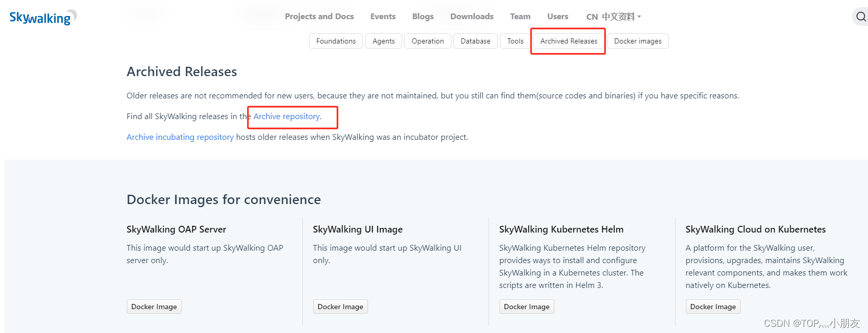Image resolution: width=868 pixels, height=333 pixels.
Task: Jump to Archived Releases section button
Action: tap(569, 41)
